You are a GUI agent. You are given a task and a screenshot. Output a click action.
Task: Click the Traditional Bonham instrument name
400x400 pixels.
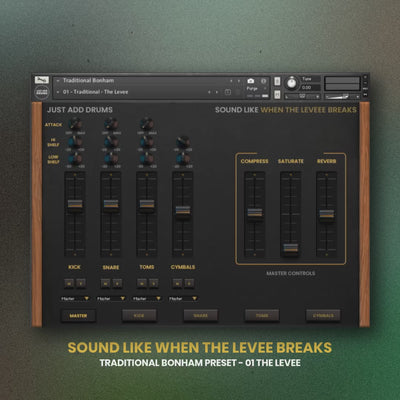[88, 80]
